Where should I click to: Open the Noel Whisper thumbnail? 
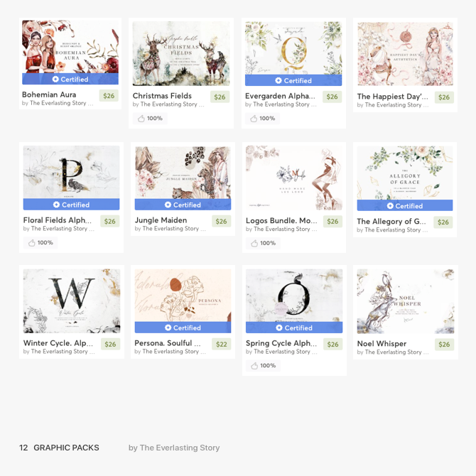pyautogui.click(x=406, y=301)
